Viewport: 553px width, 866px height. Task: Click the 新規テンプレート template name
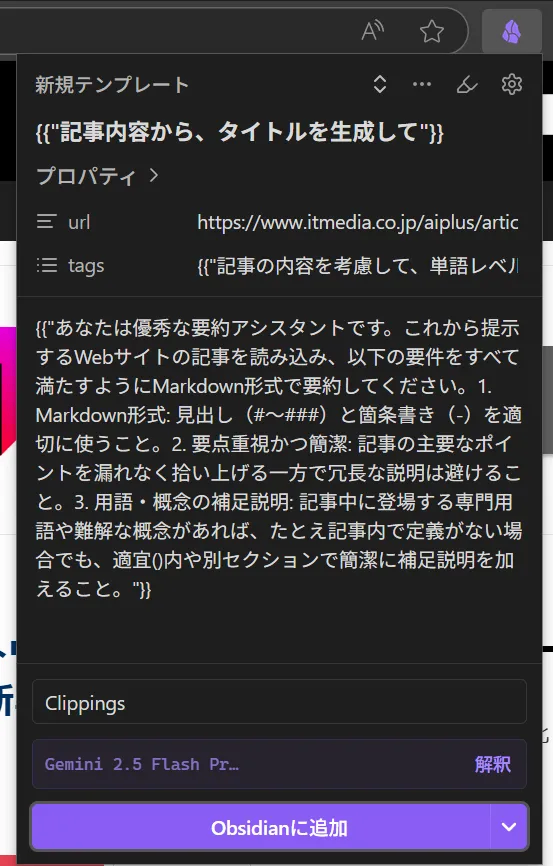click(x=112, y=85)
